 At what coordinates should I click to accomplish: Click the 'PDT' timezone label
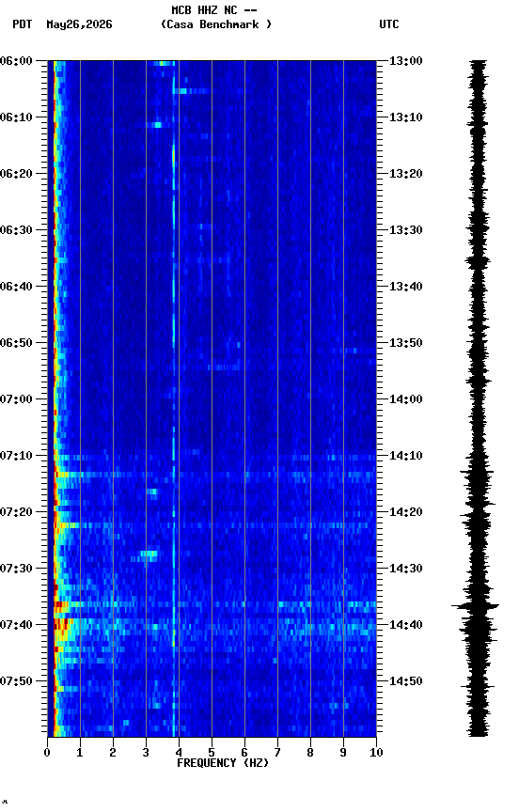pos(23,24)
